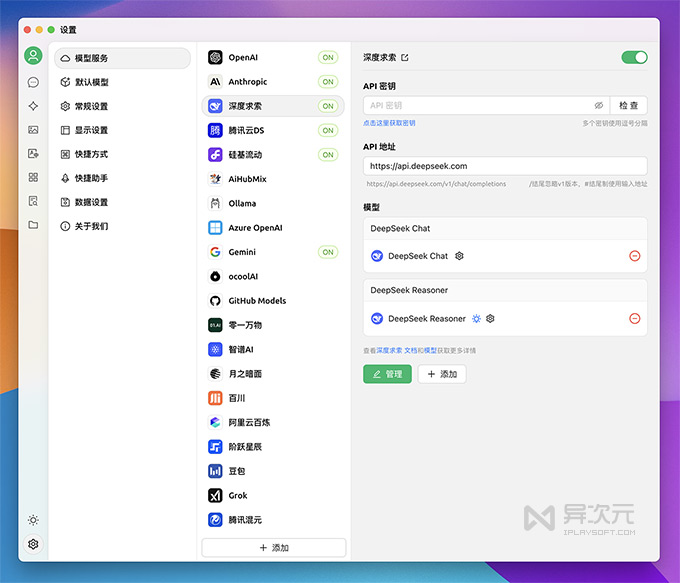
Task: Click the ON badge for 腾讯云DS
Action: pos(328,130)
